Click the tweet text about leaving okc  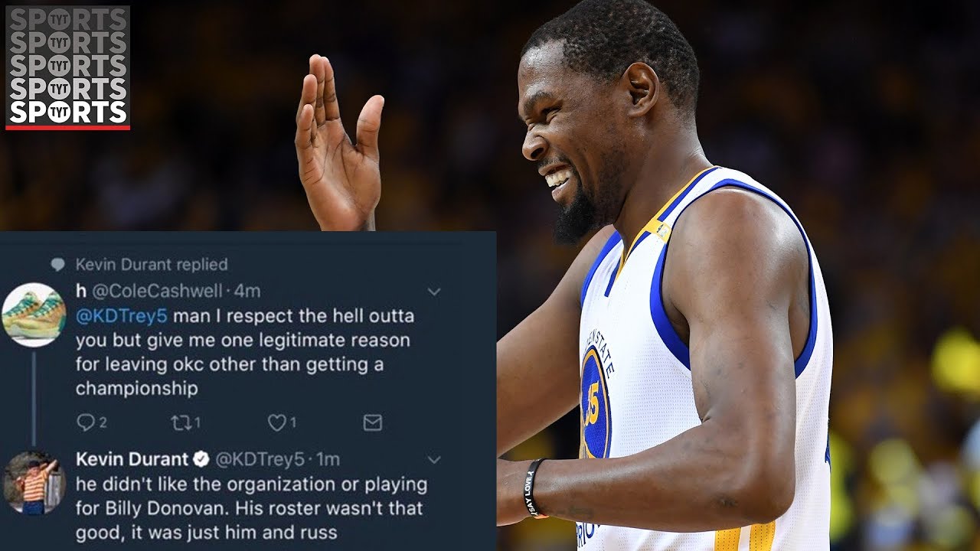pyautogui.click(x=243, y=352)
